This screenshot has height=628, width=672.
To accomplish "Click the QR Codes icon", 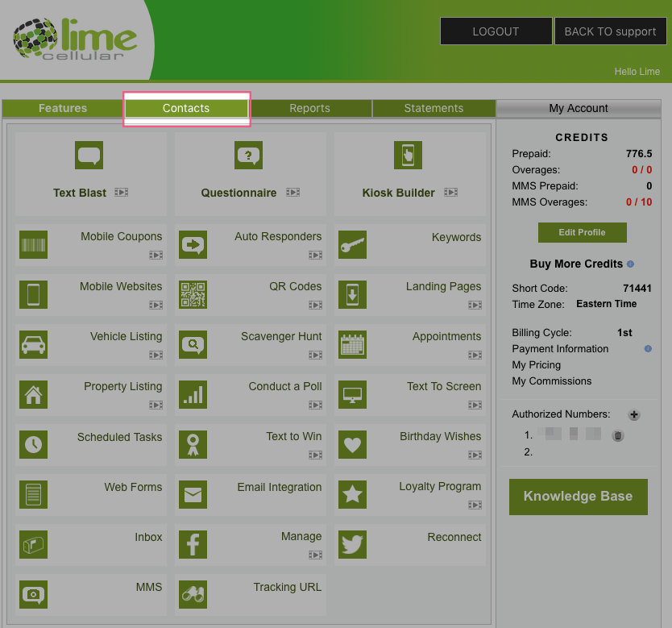I will click(193, 295).
